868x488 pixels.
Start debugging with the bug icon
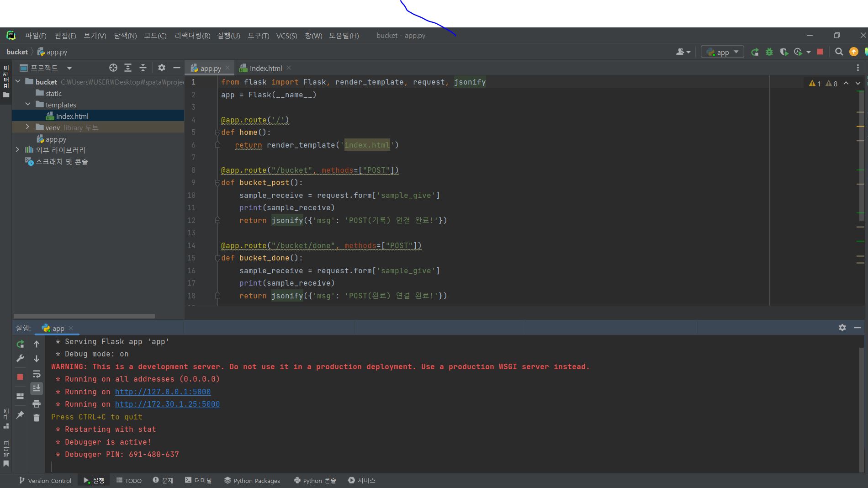tap(769, 52)
